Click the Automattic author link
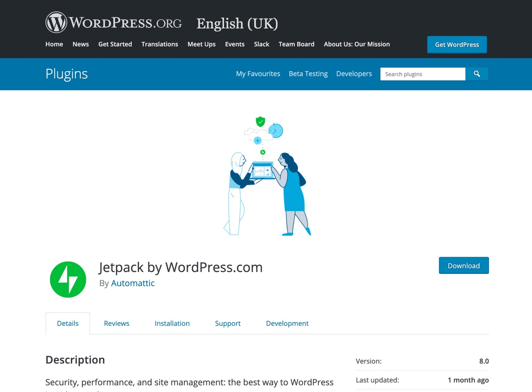 point(133,283)
